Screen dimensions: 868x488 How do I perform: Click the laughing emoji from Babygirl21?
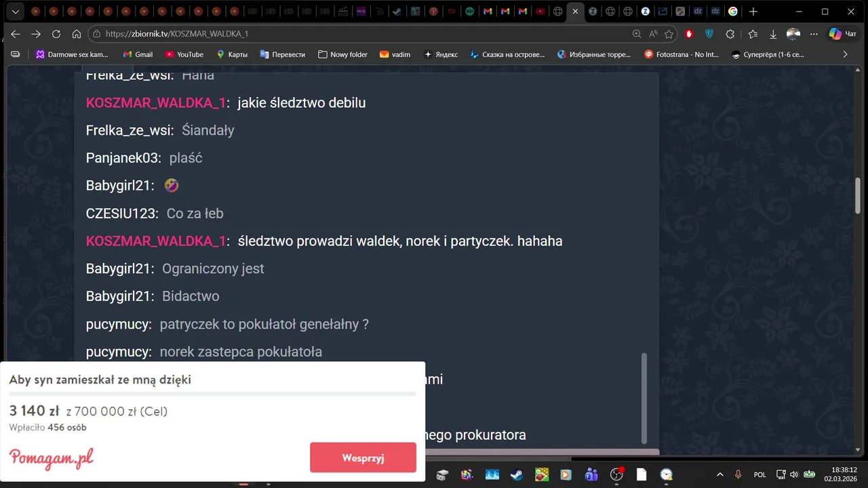coord(172,186)
